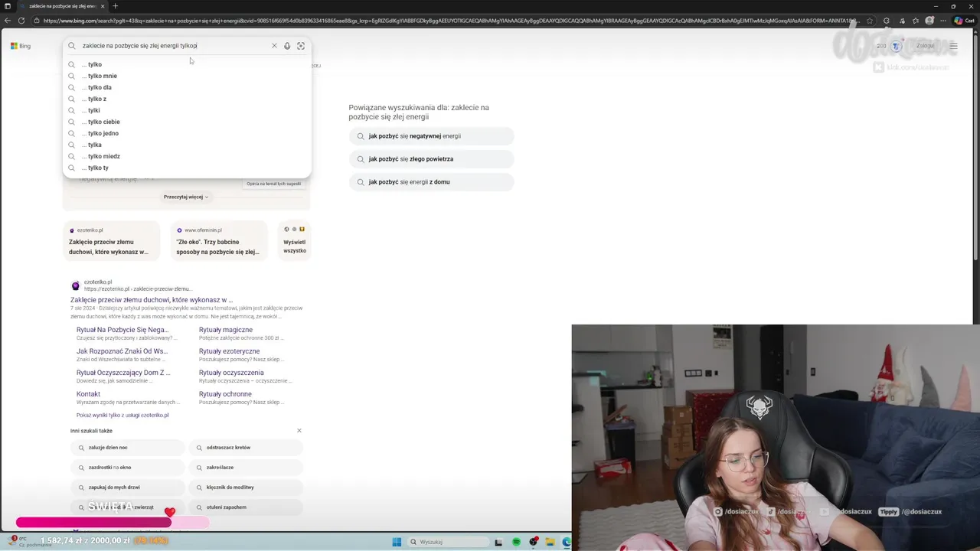Open File Explorer from the taskbar
980x551 pixels.
pyautogui.click(x=550, y=542)
